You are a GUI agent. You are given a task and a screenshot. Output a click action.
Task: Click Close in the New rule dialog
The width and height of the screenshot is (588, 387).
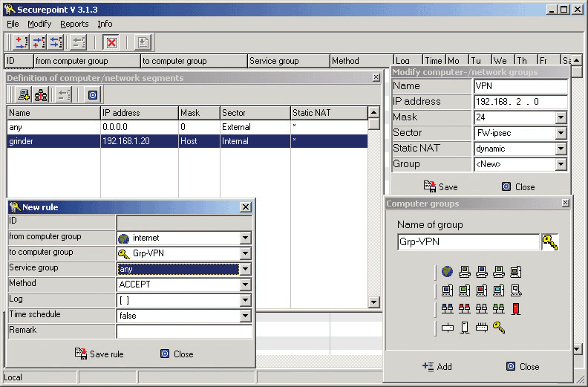coord(177,354)
